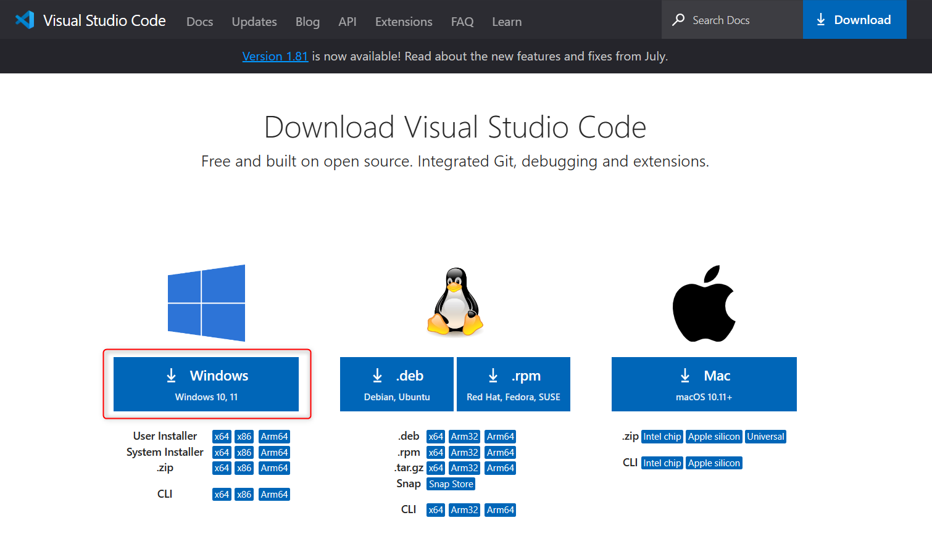Image resolution: width=932 pixels, height=560 pixels.
Task: Select System Installer x64 link
Action: [x=222, y=453]
